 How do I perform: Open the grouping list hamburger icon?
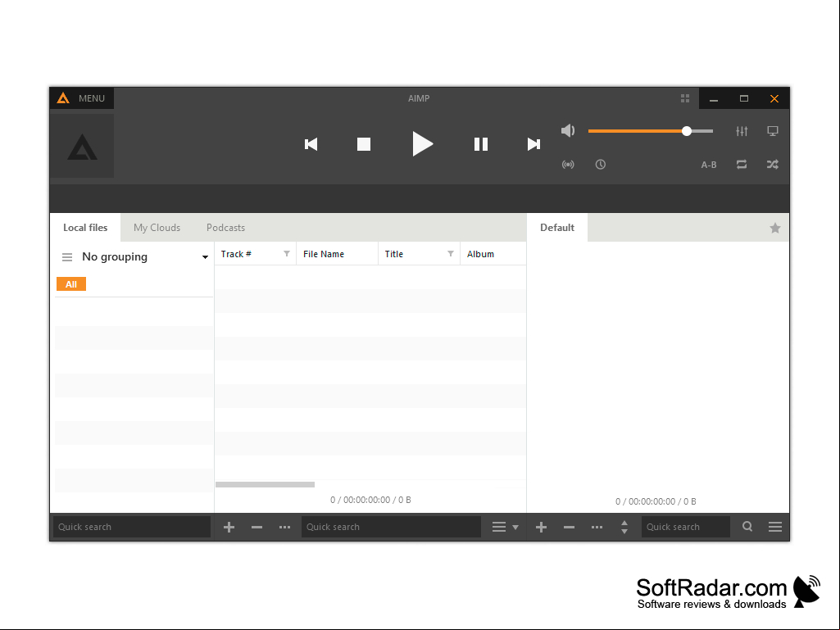pyautogui.click(x=67, y=257)
